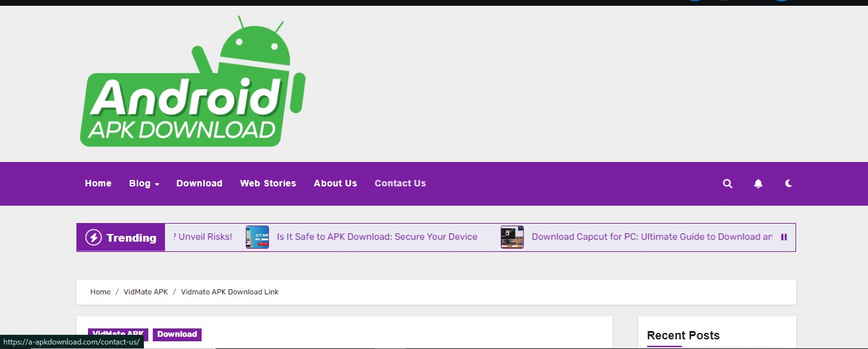Screen dimensions: 868x349
Task: Click Home in the breadcrumb trail
Action: 100,292
